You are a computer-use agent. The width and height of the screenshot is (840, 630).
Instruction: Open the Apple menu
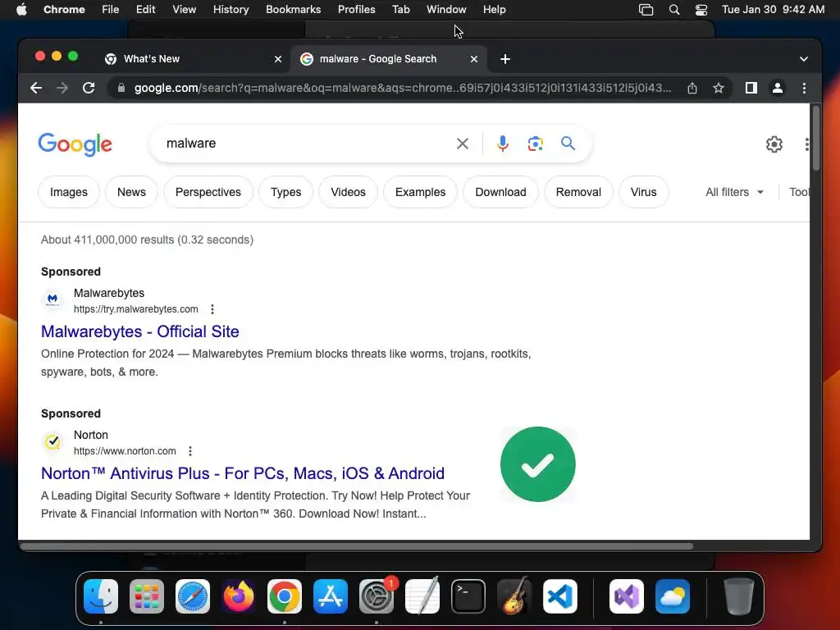[x=21, y=10]
